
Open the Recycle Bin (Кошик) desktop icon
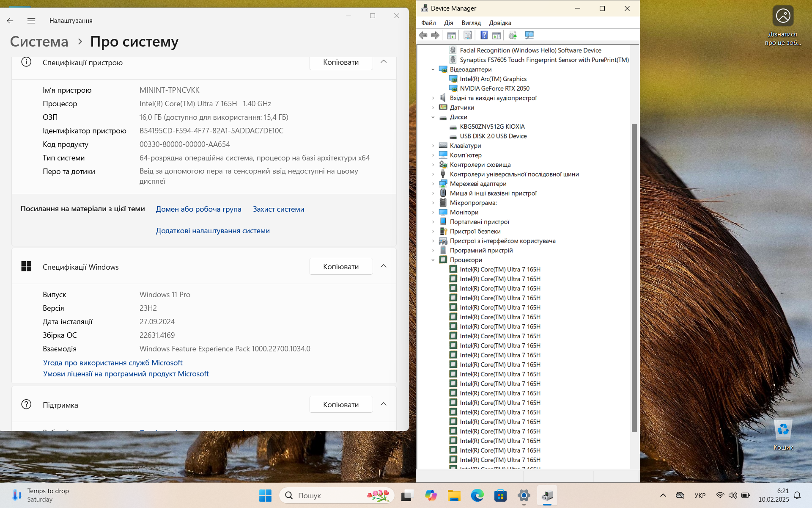783,434
